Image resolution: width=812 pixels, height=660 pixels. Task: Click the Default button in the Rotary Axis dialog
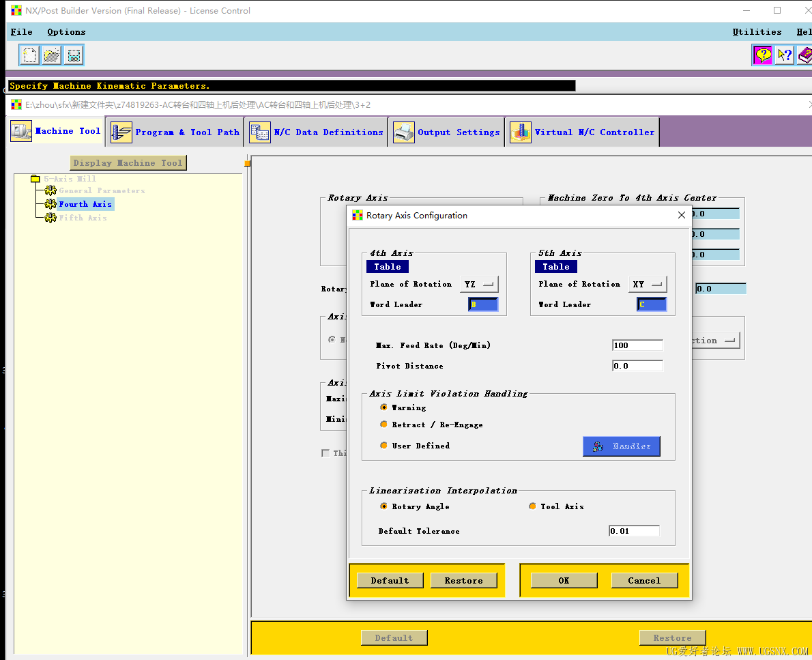pos(390,580)
